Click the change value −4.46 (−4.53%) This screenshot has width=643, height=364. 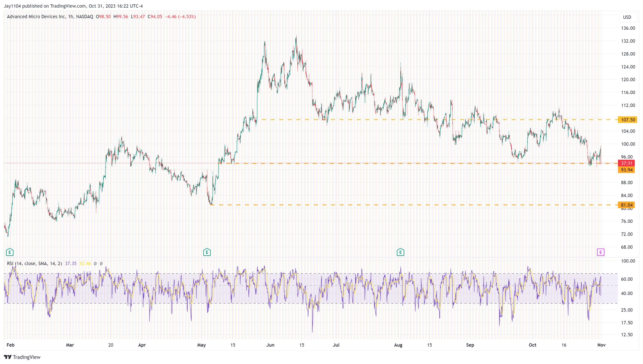[x=180, y=17]
